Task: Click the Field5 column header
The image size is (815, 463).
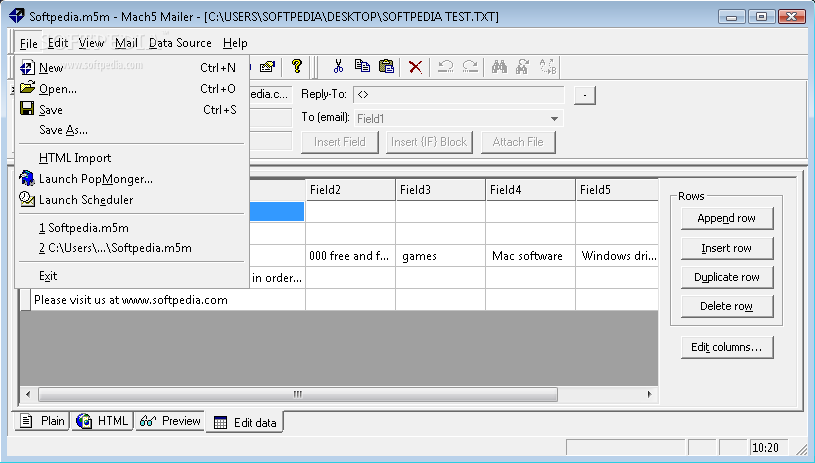Action: pyautogui.click(x=617, y=190)
